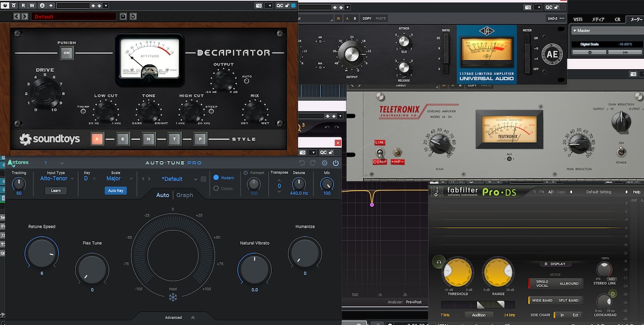Flip the Power switch on Teletronix LA-2A

621,152
